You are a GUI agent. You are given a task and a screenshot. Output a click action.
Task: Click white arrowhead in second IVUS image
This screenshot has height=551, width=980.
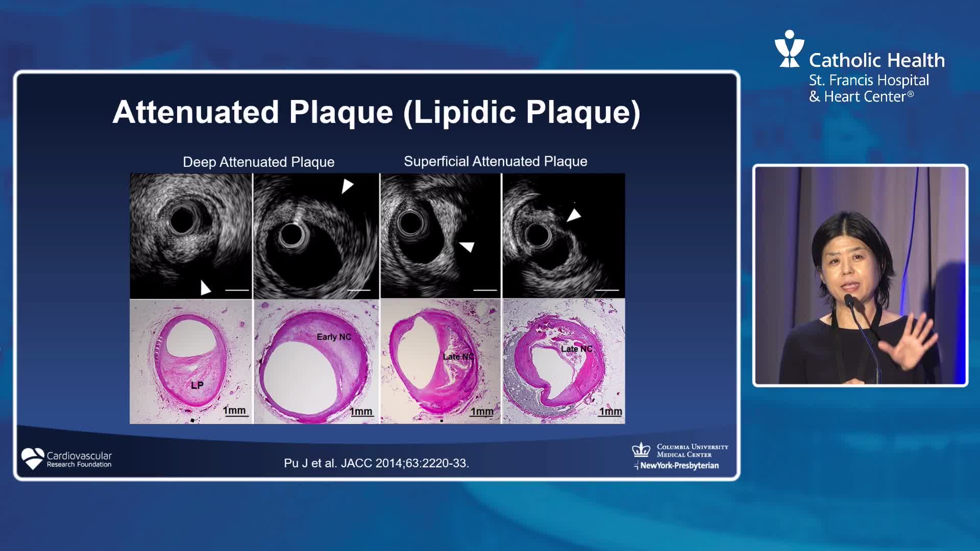click(x=347, y=185)
